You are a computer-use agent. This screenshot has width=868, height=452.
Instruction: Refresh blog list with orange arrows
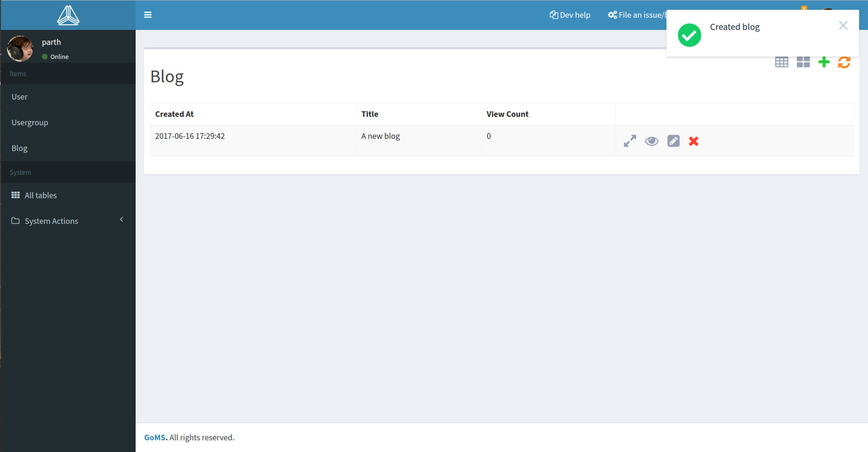(x=844, y=62)
